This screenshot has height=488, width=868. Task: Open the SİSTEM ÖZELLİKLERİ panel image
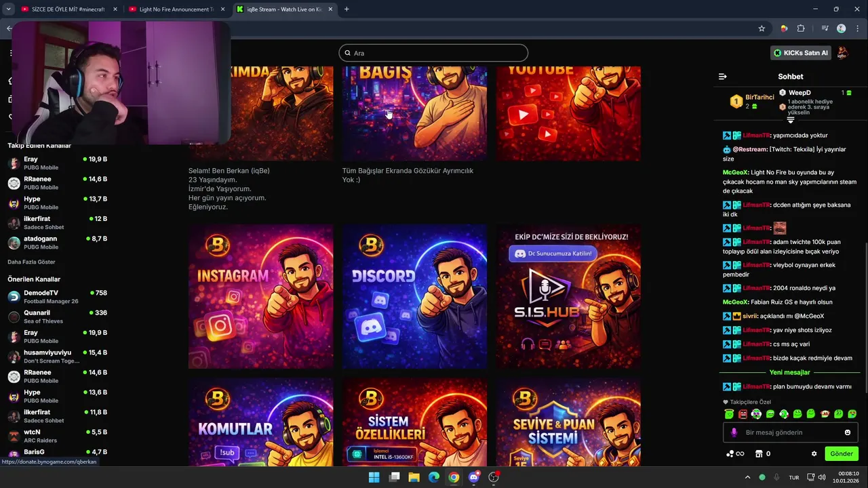pos(414,422)
